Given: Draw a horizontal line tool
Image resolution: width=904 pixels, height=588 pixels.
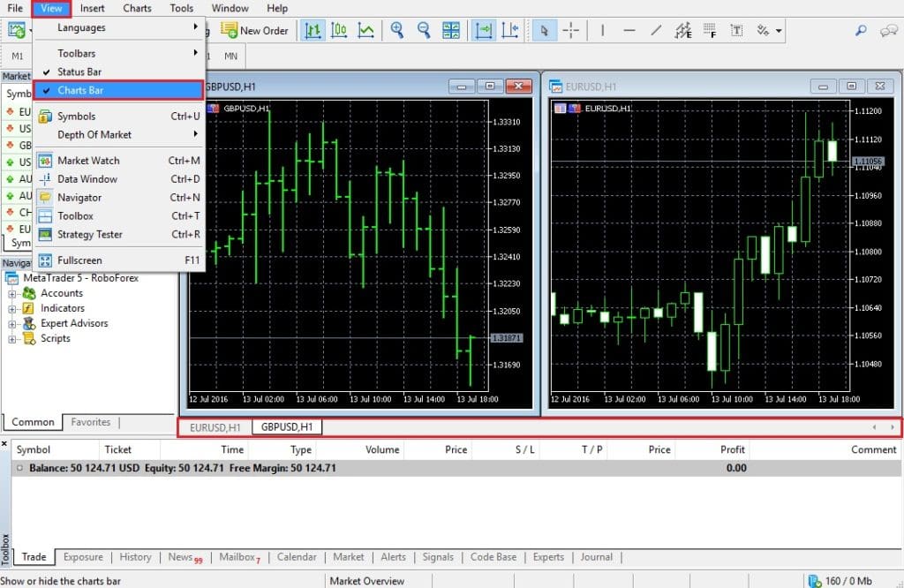Looking at the screenshot, I should [x=629, y=31].
